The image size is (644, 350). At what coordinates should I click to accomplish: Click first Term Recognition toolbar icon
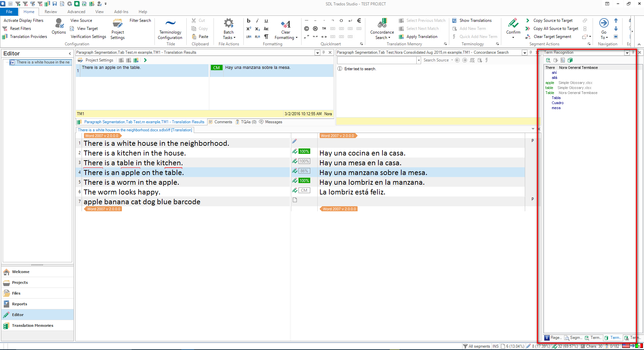(548, 60)
